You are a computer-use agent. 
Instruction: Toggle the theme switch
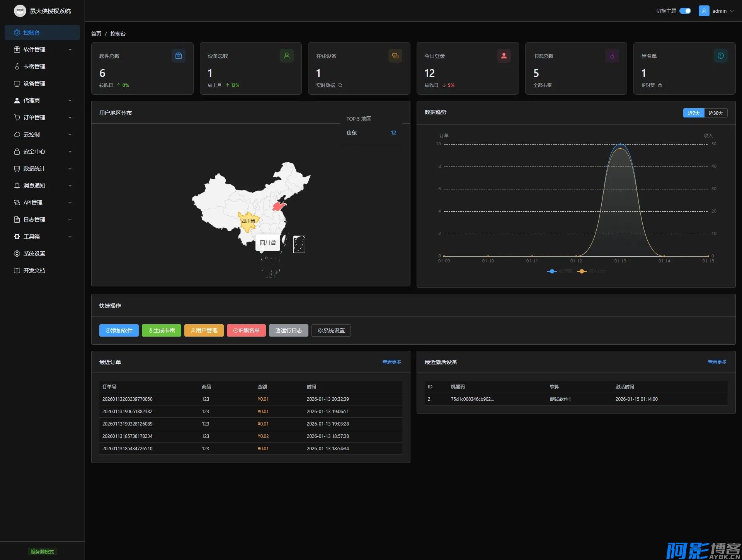(685, 11)
